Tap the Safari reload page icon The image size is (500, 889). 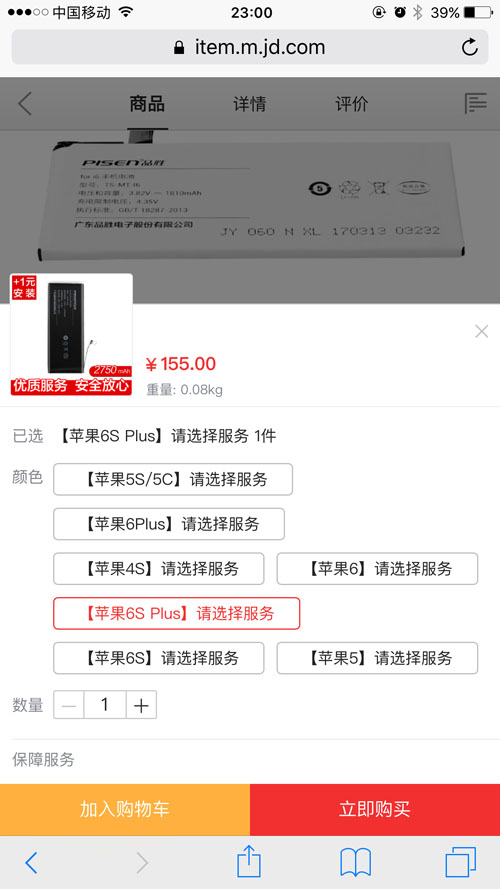click(469, 47)
